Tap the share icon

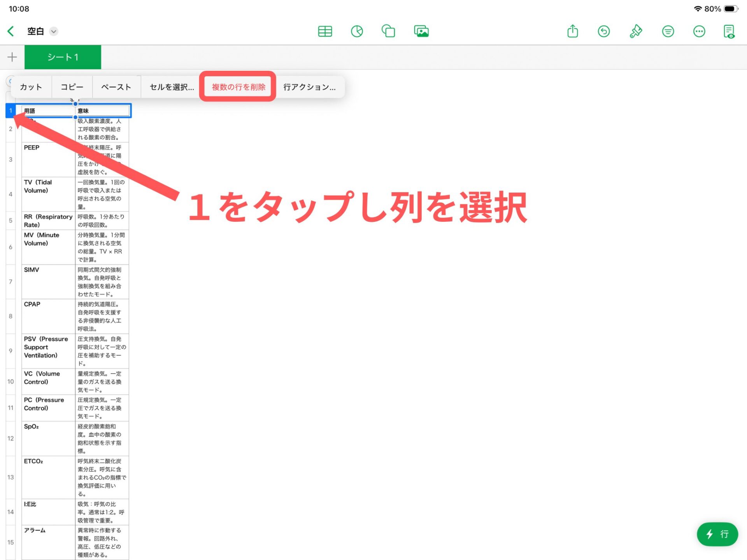click(572, 31)
